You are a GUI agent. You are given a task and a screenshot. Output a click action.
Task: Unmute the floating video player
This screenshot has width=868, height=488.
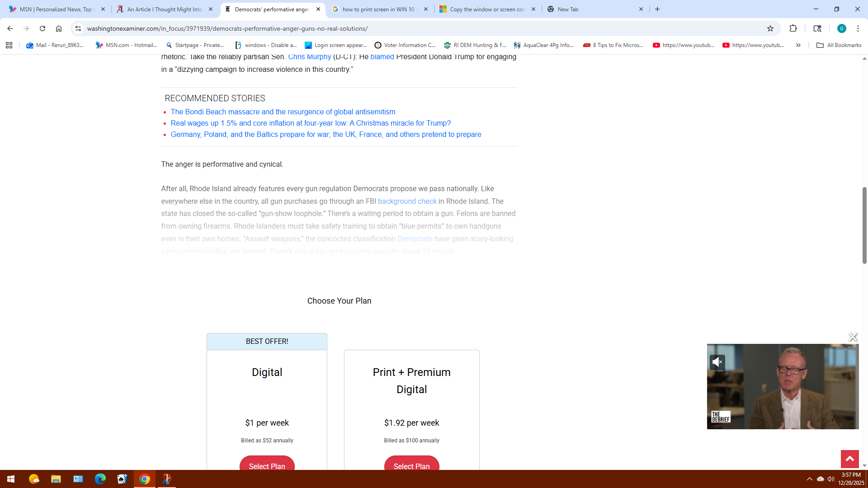[x=717, y=362]
